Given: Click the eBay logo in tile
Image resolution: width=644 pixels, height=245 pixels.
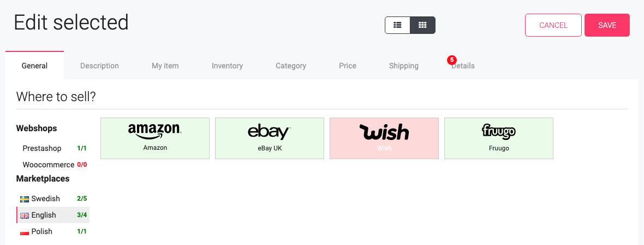Looking at the screenshot, I should [269, 132].
